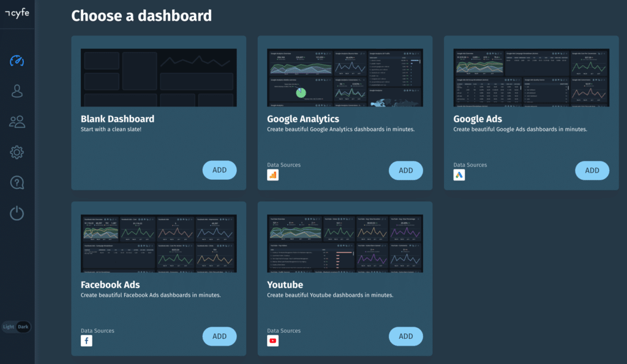Click the 'Choose a dashboard' heading
This screenshot has width=627, height=364.
coord(141,16)
